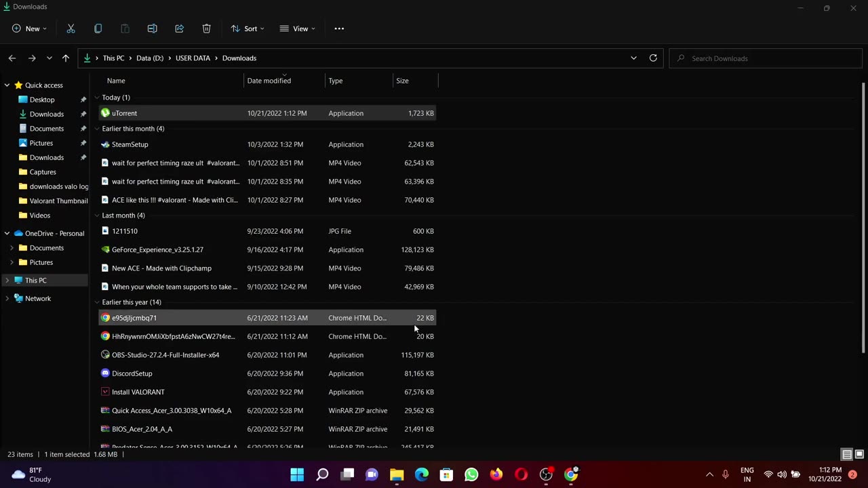The height and width of the screenshot is (488, 868).
Task: Collapse the Last month group
Action: pyautogui.click(x=97, y=216)
